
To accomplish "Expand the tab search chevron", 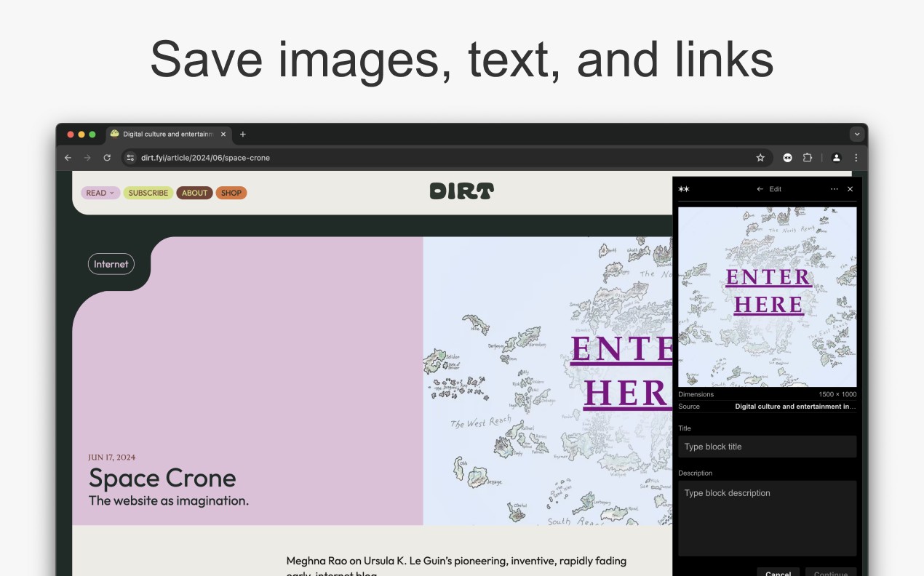I will (856, 135).
